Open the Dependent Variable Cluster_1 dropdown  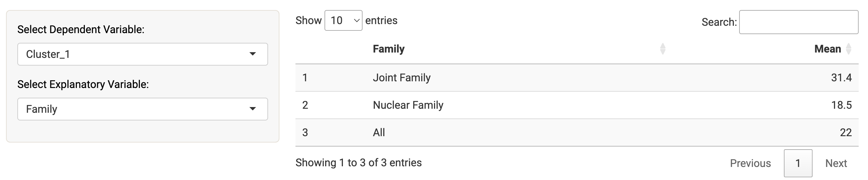(143, 54)
